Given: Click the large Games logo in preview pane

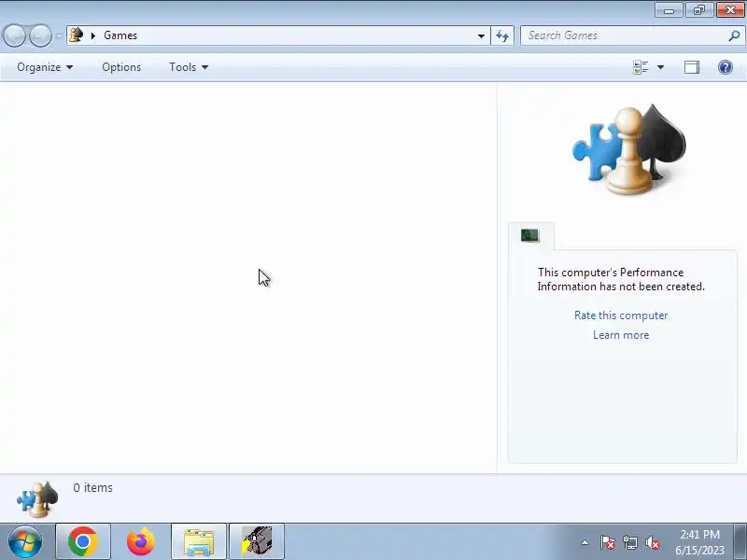Looking at the screenshot, I should coord(628,148).
